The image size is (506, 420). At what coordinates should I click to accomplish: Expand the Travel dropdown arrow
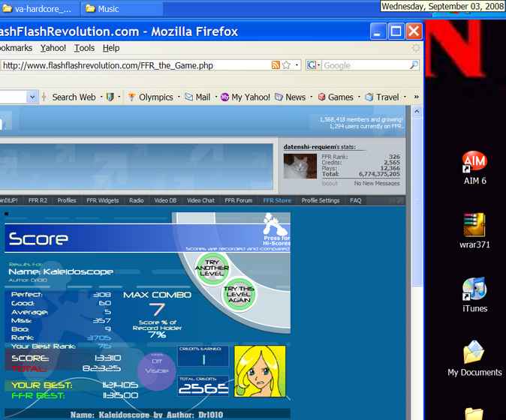click(x=405, y=97)
